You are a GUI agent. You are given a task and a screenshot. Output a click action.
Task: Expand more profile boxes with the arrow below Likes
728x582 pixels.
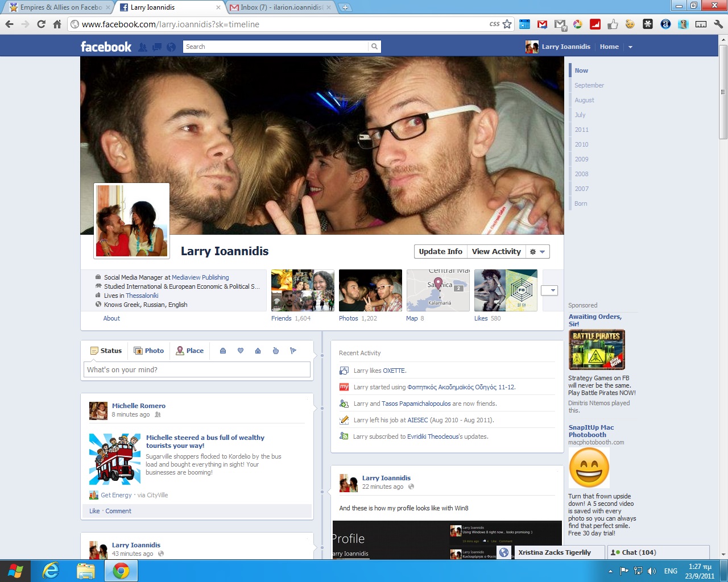tap(549, 290)
